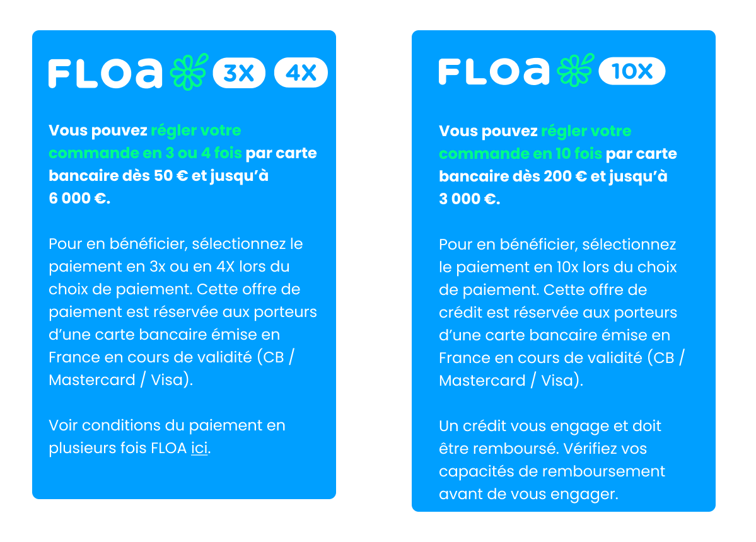Click the '3 000 €.' maximum amount text

(x=470, y=199)
